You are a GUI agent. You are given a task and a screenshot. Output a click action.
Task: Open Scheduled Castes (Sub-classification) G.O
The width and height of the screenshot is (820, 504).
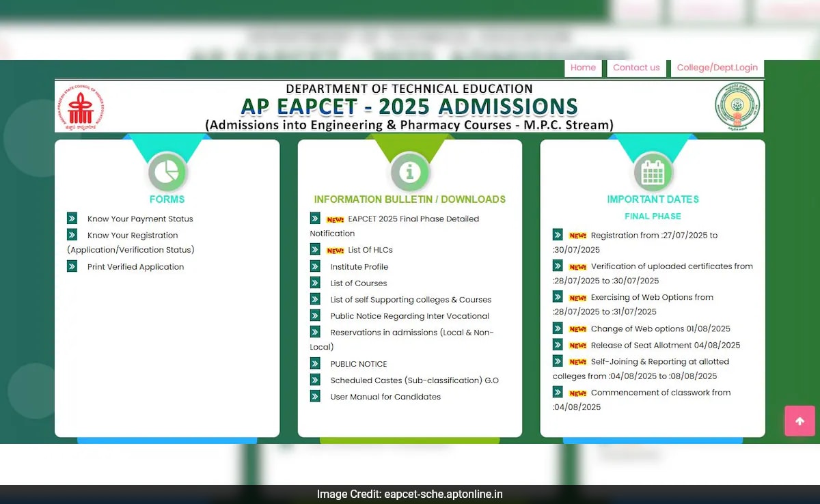click(x=414, y=380)
